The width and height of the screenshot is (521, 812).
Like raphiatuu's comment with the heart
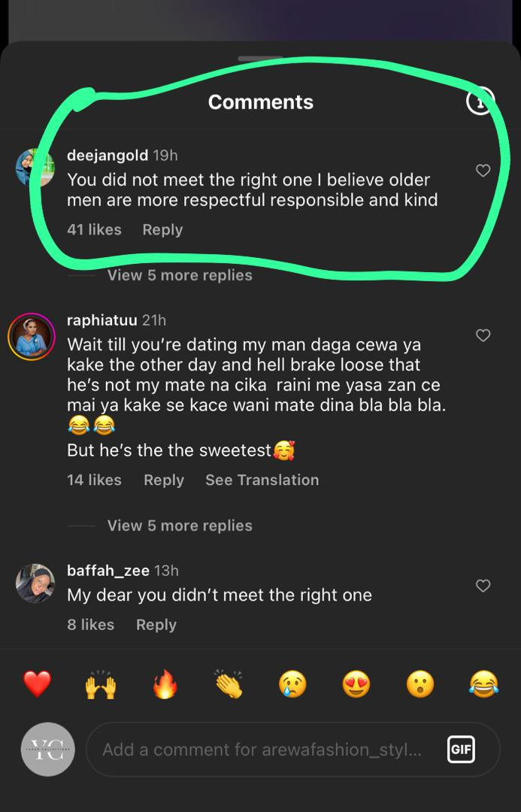point(483,335)
